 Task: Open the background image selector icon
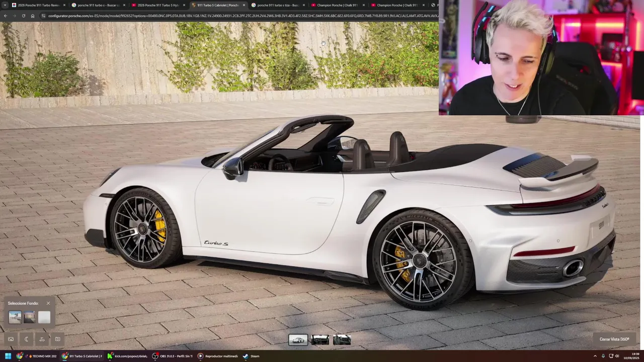click(x=11, y=339)
